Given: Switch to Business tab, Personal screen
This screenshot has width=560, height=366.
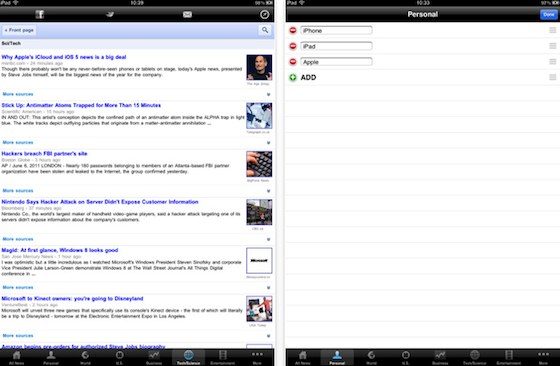Looking at the screenshot, I should (x=440, y=357).
